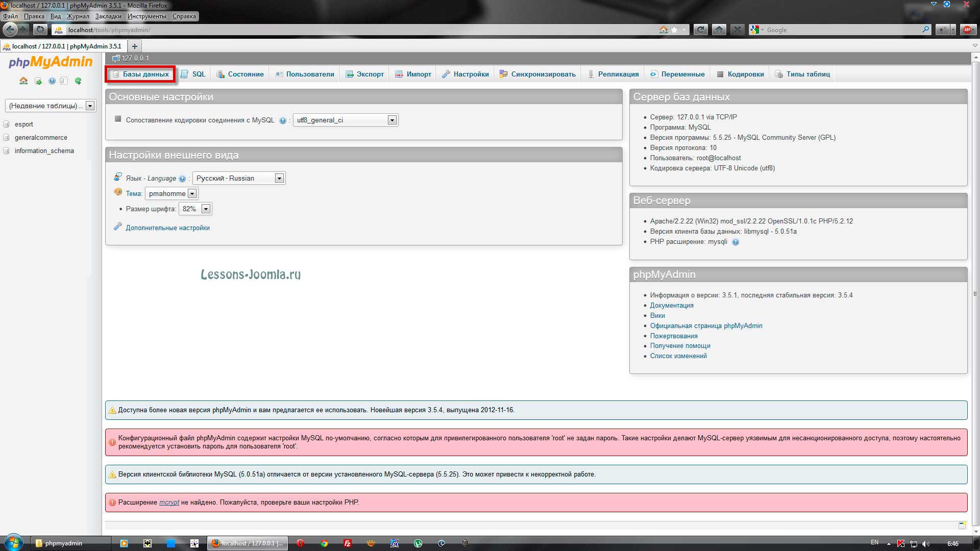Viewport: 980px width, 551px height.
Task: Click the Google search field
Action: click(843, 30)
